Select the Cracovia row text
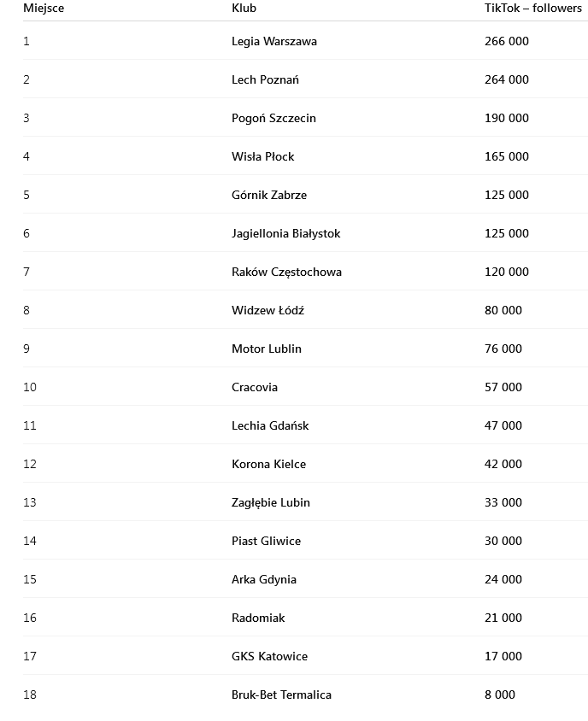The width and height of the screenshot is (588, 721). 254,387
